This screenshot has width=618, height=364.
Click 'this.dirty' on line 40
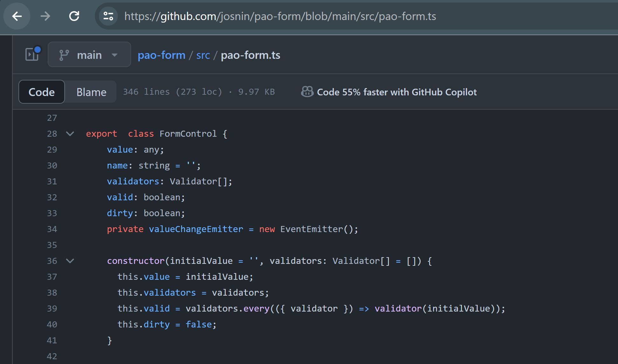(144, 325)
